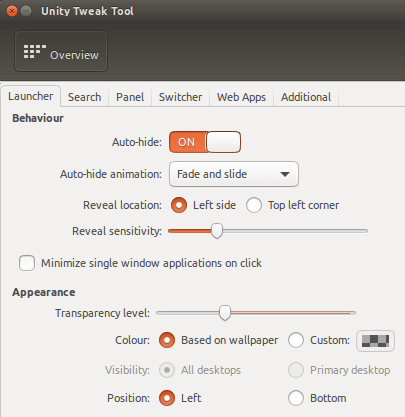Open the Auto-hide animation dropdown
Image resolution: width=405 pixels, height=417 pixels.
(x=234, y=174)
